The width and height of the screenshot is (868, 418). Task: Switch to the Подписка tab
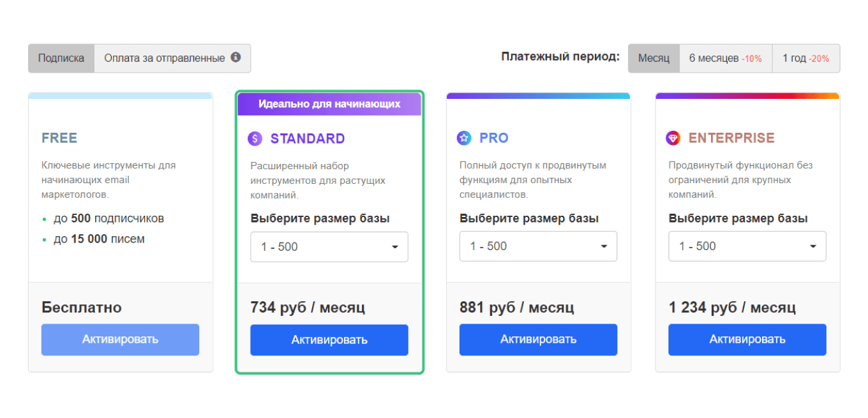point(61,57)
